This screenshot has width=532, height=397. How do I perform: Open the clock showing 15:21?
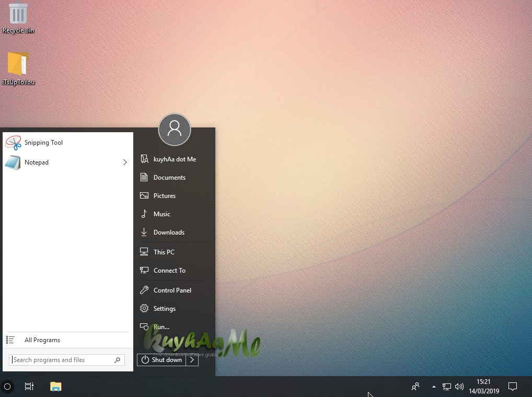click(x=484, y=387)
